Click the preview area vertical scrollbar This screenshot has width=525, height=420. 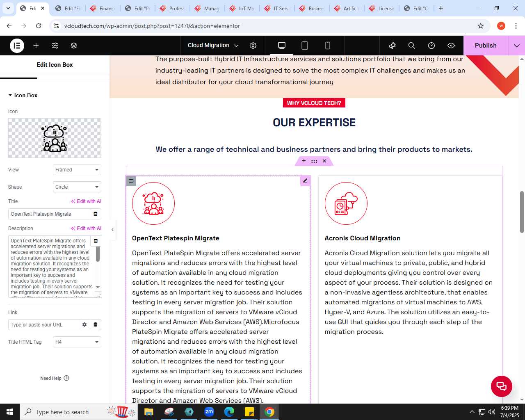(522, 212)
